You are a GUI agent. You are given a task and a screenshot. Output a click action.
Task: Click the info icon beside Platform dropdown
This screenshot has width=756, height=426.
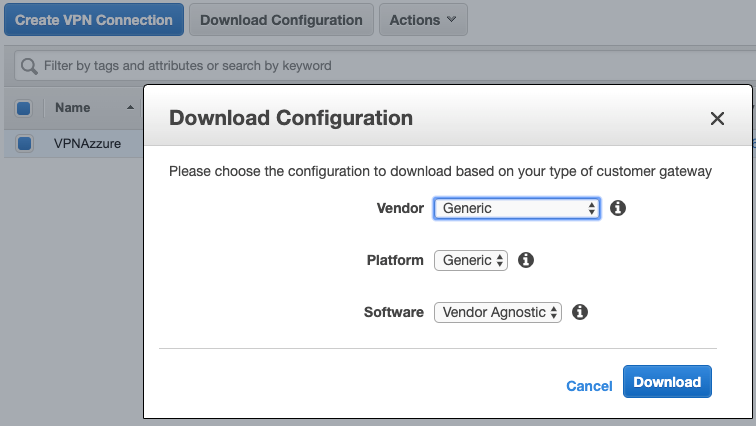[x=526, y=260]
